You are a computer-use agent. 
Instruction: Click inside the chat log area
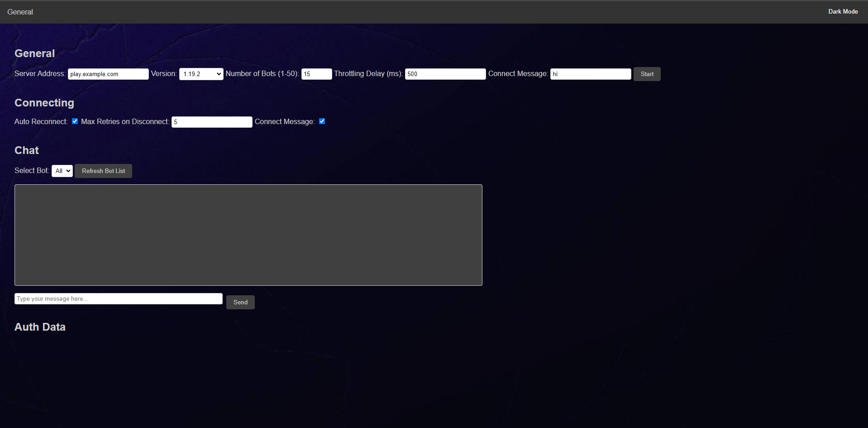[x=248, y=235]
